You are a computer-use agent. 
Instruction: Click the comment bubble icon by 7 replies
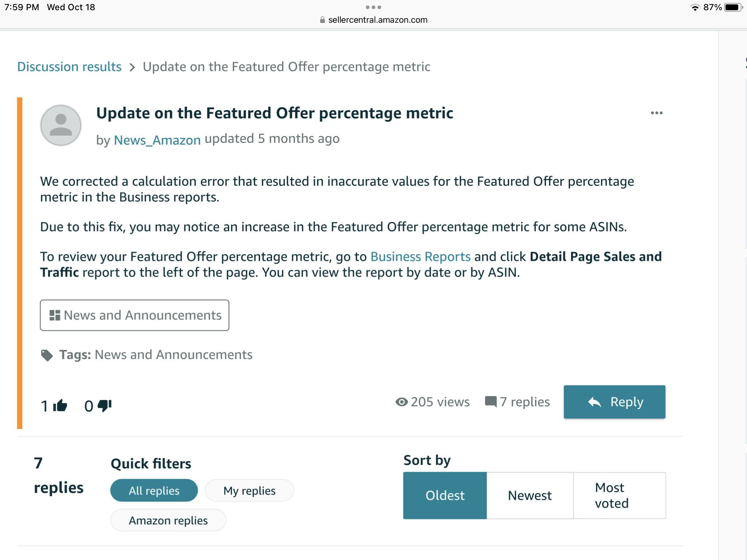(491, 402)
